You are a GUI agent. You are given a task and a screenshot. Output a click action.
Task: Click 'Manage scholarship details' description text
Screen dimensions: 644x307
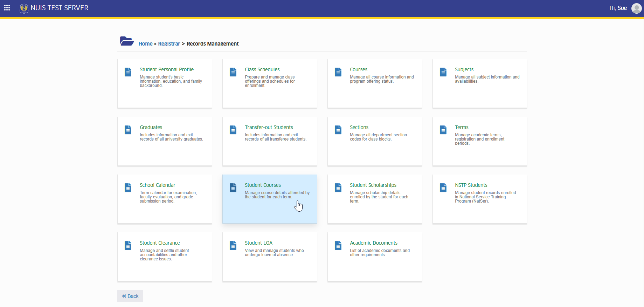379,197
